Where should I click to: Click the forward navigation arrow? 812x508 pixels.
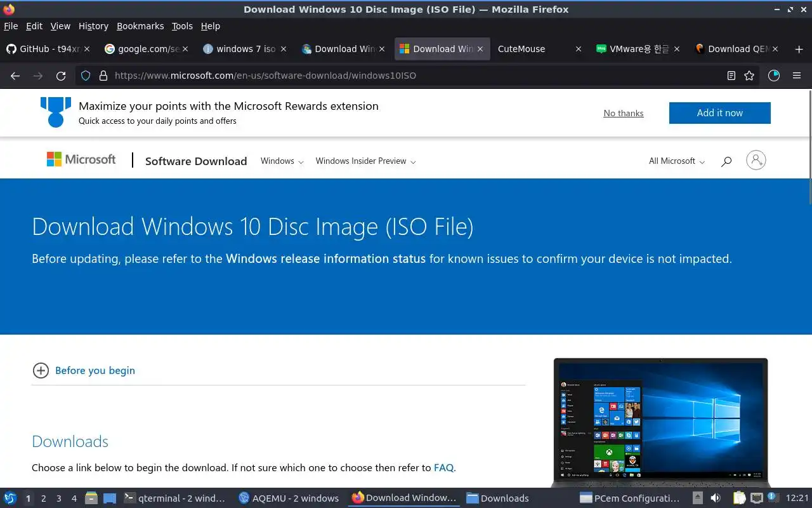pyautogui.click(x=38, y=76)
